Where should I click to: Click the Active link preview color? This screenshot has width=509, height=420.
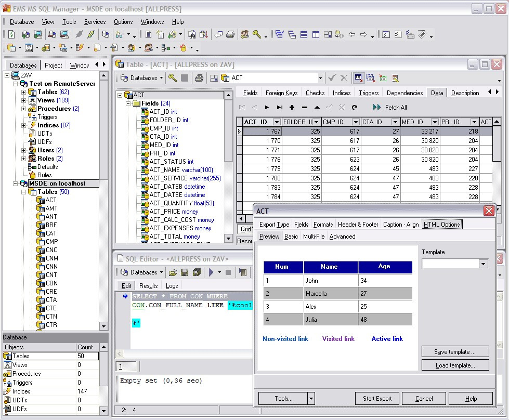pos(387,339)
